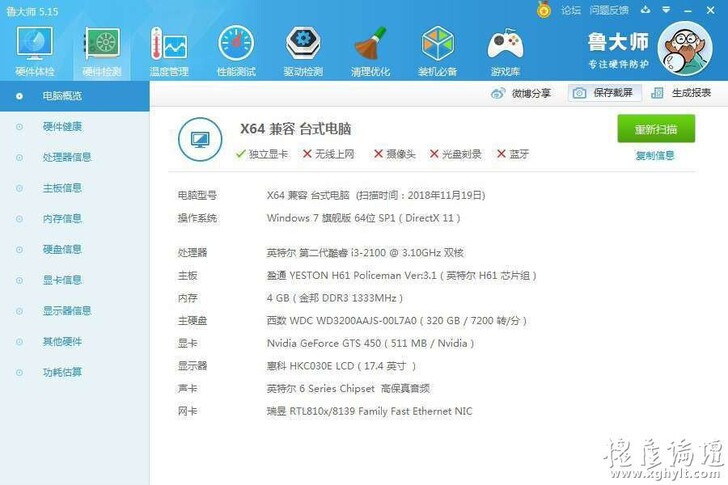Viewport: 728px width, 485px height.
Task: Share via 微博分享
Action: tap(521, 93)
